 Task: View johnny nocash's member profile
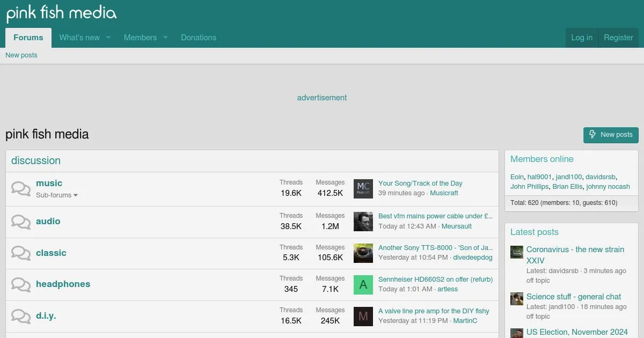(x=608, y=187)
